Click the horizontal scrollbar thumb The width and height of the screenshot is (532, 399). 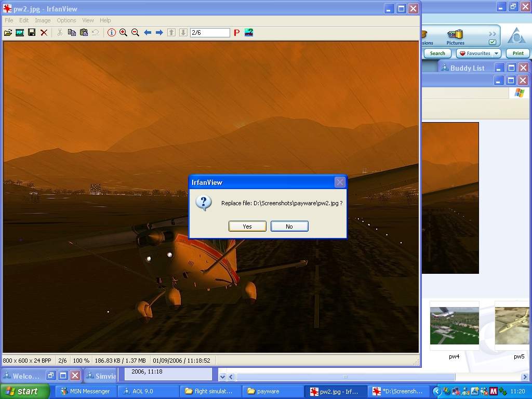(345, 377)
